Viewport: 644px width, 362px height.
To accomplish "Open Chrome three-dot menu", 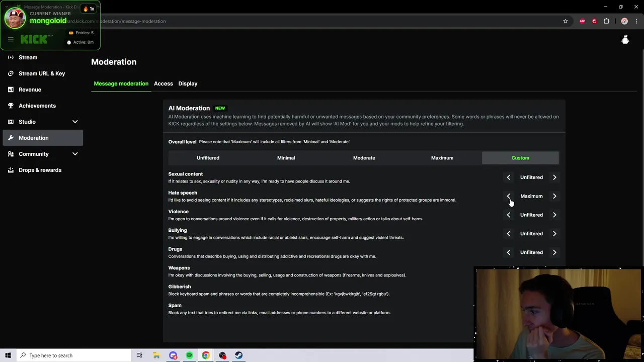I will pyautogui.click(x=636, y=21).
